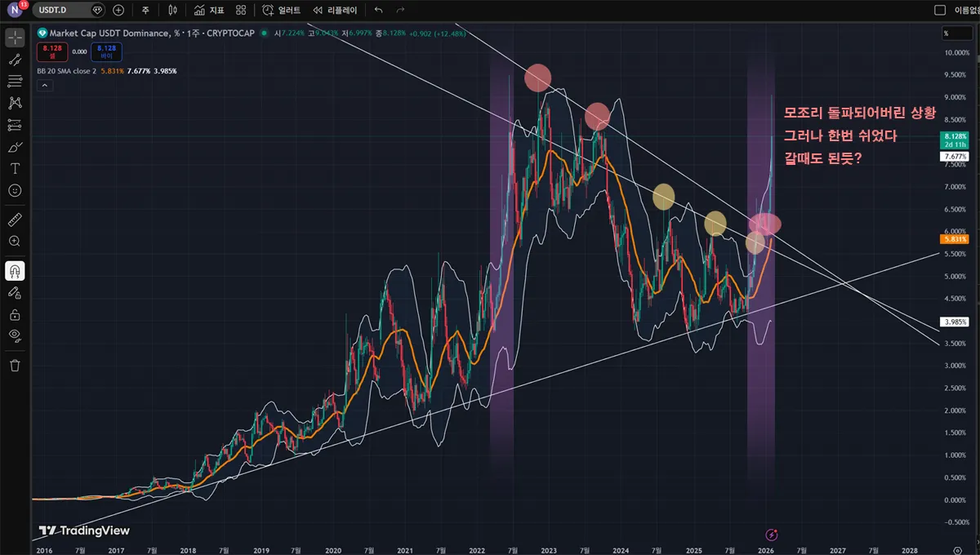This screenshot has width=980, height=555.
Task: Collapse the indicator legend chevron
Action: tap(44, 85)
